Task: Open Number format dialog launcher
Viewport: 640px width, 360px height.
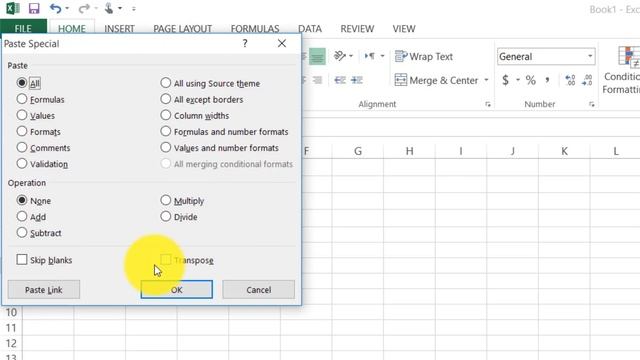Action: click(x=591, y=104)
